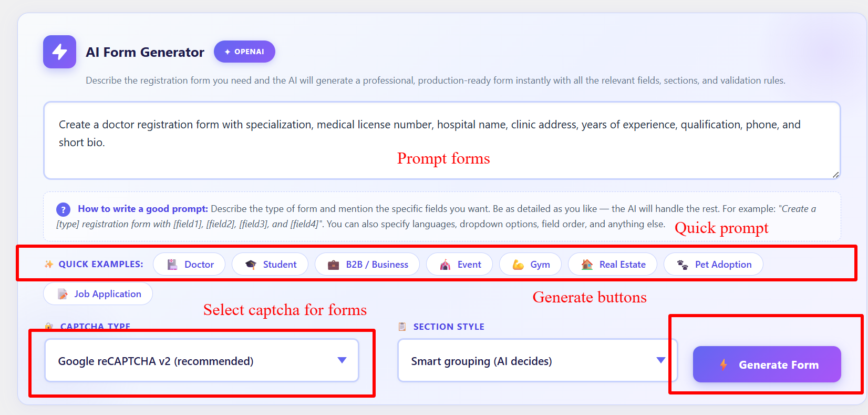Click the 'SECTION STYLE' label
868x415 pixels.
coord(449,327)
